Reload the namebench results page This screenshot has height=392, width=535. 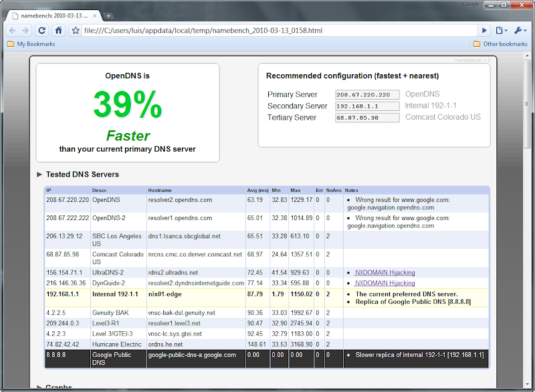(x=42, y=30)
